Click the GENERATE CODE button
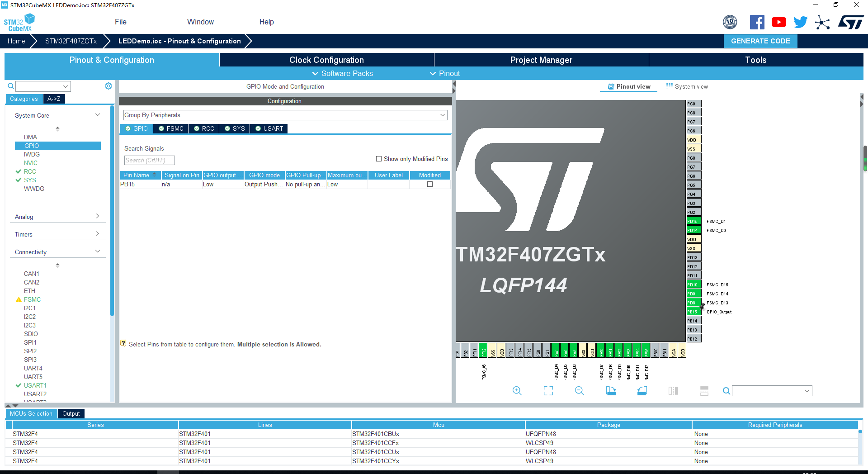868x474 pixels. [x=760, y=41]
